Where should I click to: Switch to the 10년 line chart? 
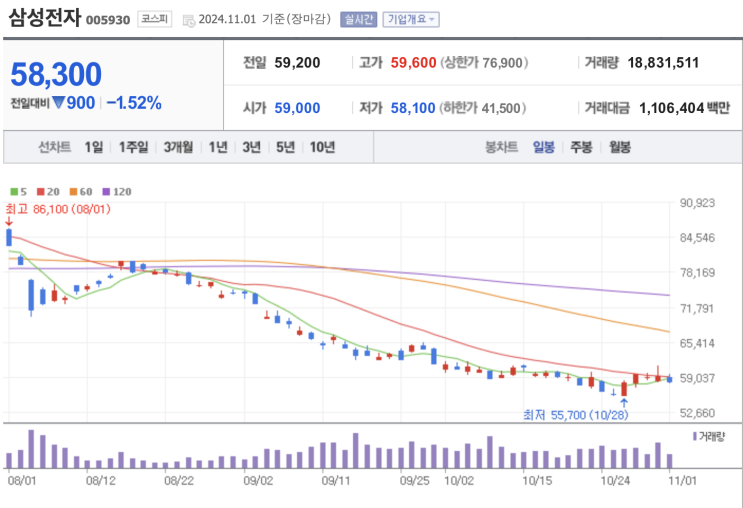click(x=322, y=147)
